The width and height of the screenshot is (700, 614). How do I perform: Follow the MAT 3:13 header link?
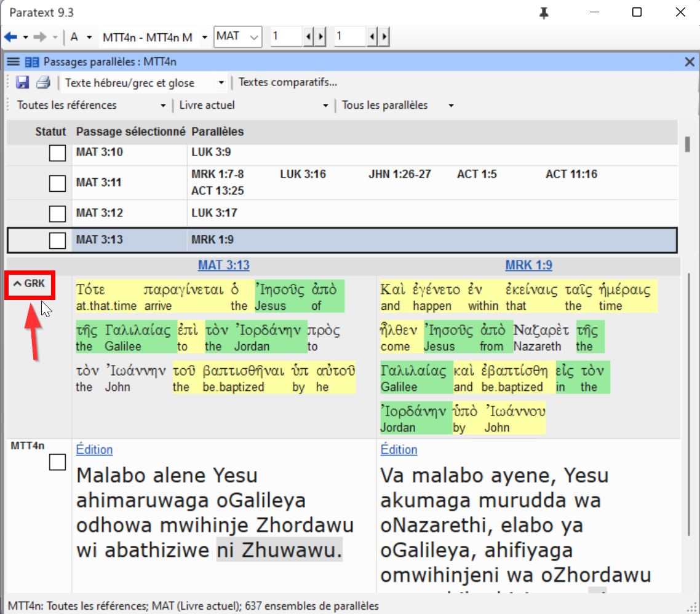pos(224,265)
